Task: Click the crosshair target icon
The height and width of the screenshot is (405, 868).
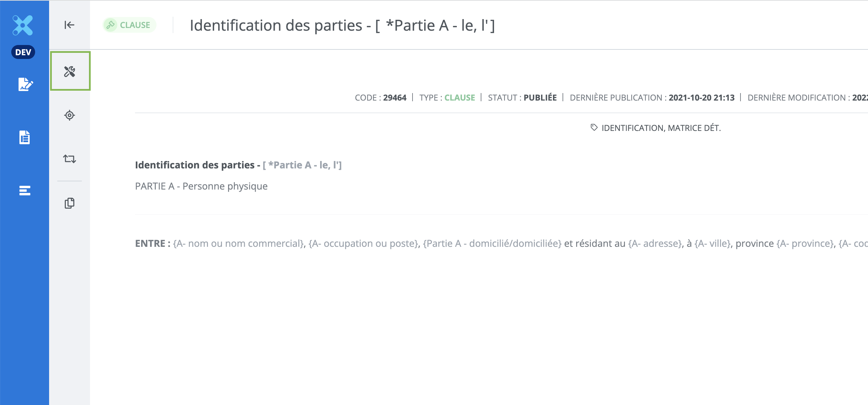Action: click(70, 115)
